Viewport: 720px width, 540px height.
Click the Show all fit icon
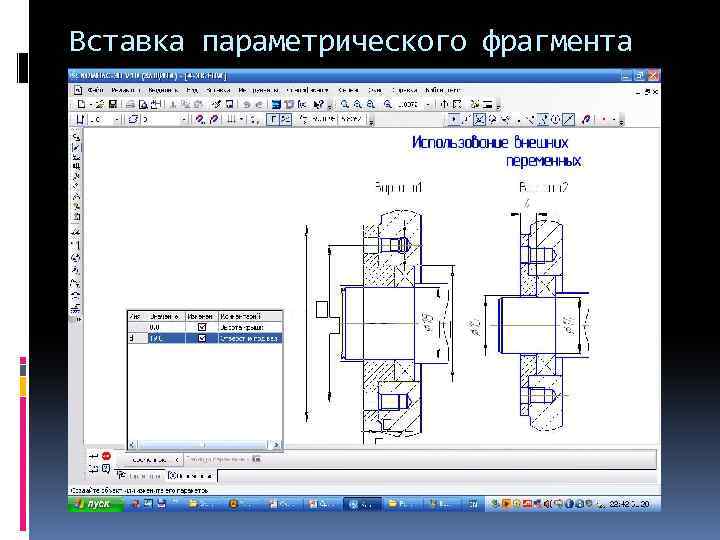tap(457, 104)
